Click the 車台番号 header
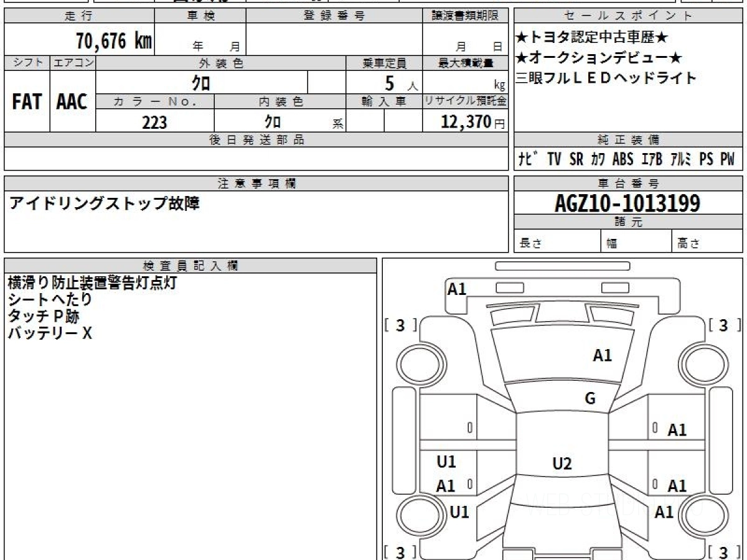 [x=628, y=184]
